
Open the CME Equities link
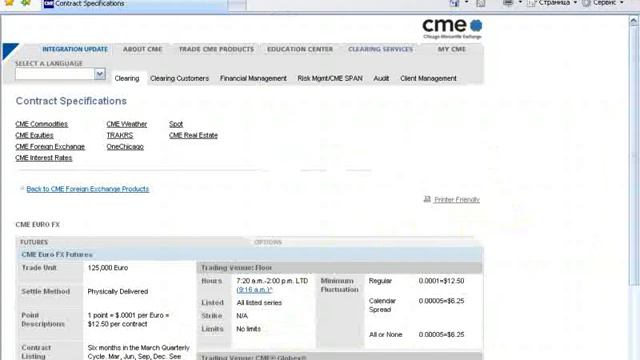point(34,136)
